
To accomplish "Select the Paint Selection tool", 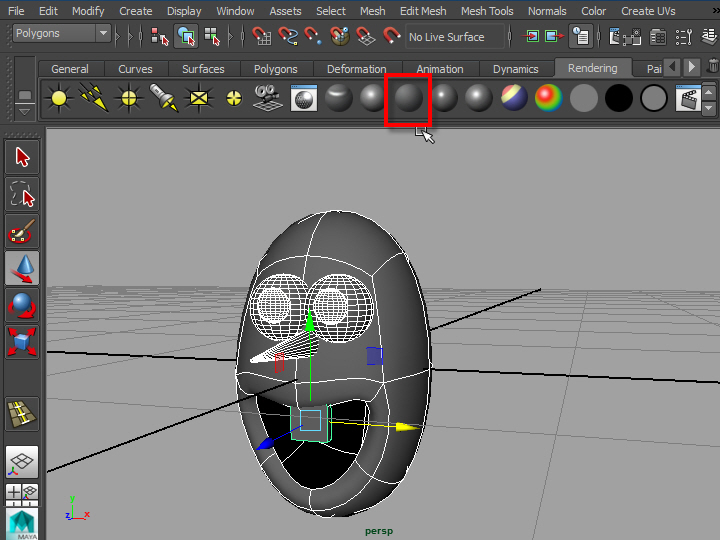I will 22,232.
